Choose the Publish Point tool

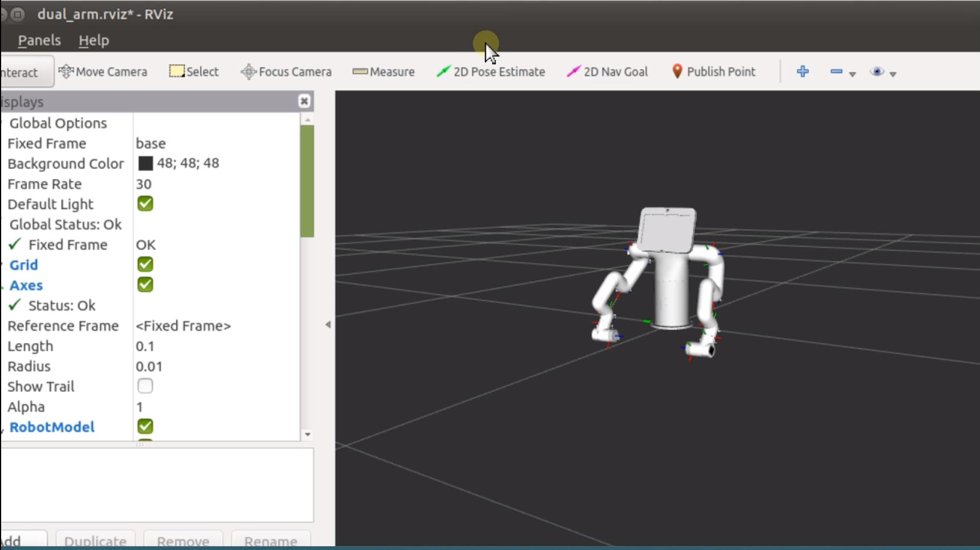713,72
